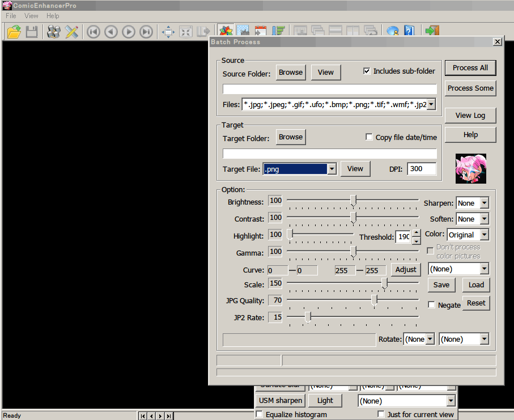Click the four-arrow pan icon
The height and width of the screenshot is (420, 514).
[x=168, y=32]
